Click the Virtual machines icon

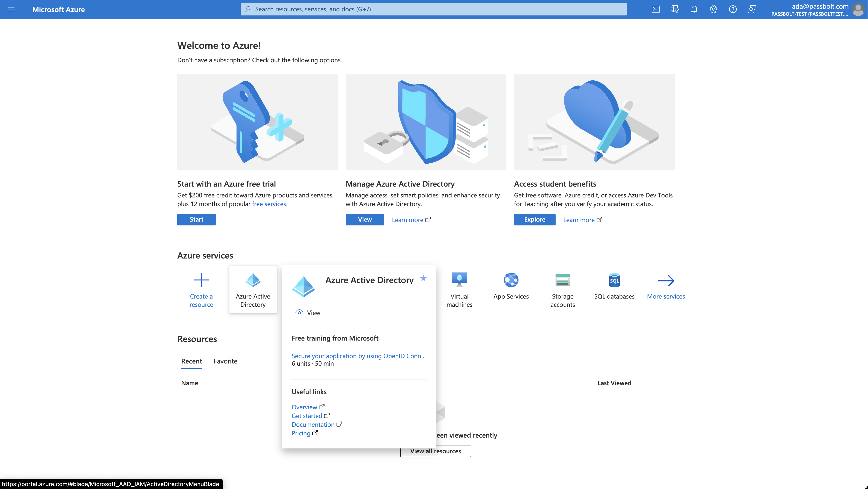(x=460, y=280)
